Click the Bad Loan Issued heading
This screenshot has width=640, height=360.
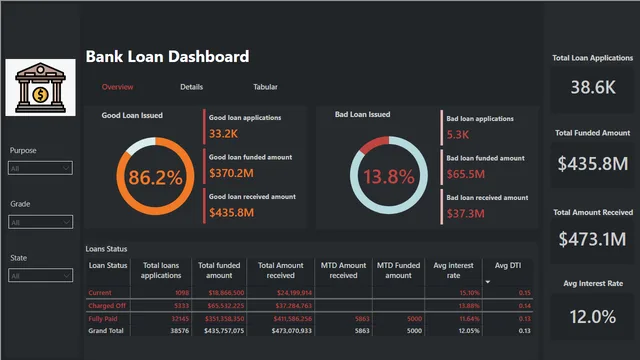[x=362, y=115]
